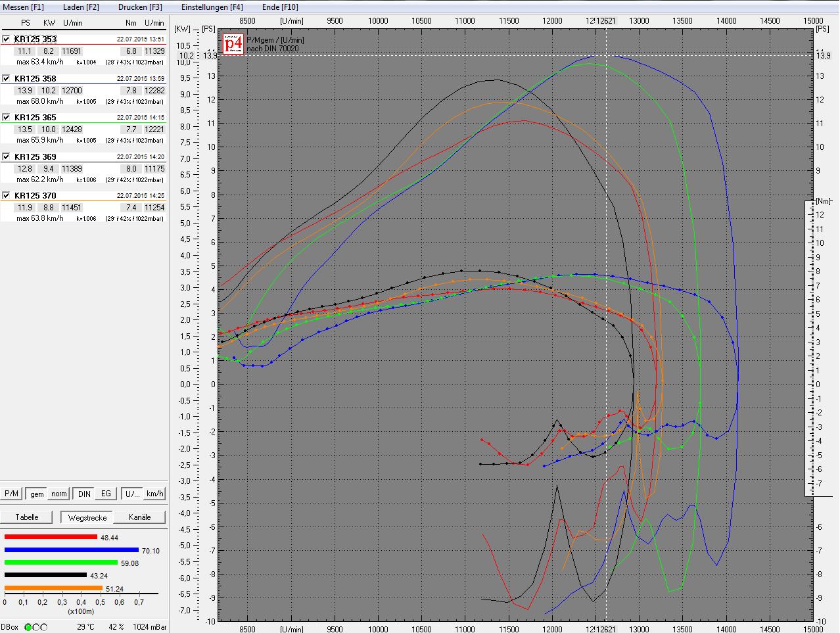Show the Kanäle panel
This screenshot has width=840, height=633.
(139, 517)
